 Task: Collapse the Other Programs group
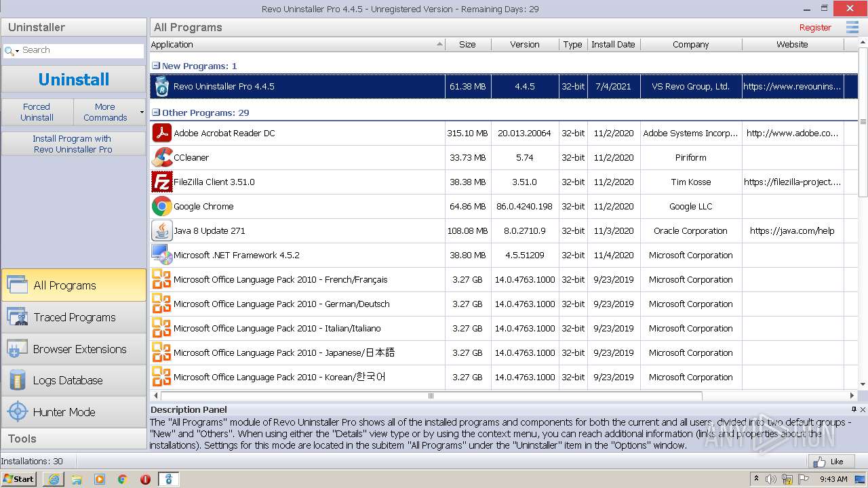[156, 113]
